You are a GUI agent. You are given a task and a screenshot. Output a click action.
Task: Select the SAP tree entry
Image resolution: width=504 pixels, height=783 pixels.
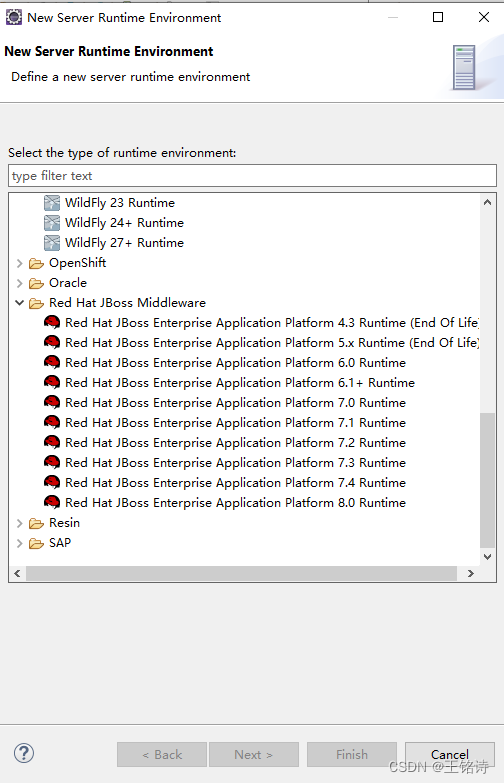60,542
